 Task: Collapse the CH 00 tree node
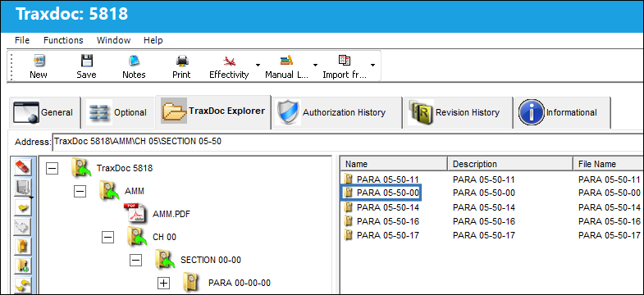107,237
